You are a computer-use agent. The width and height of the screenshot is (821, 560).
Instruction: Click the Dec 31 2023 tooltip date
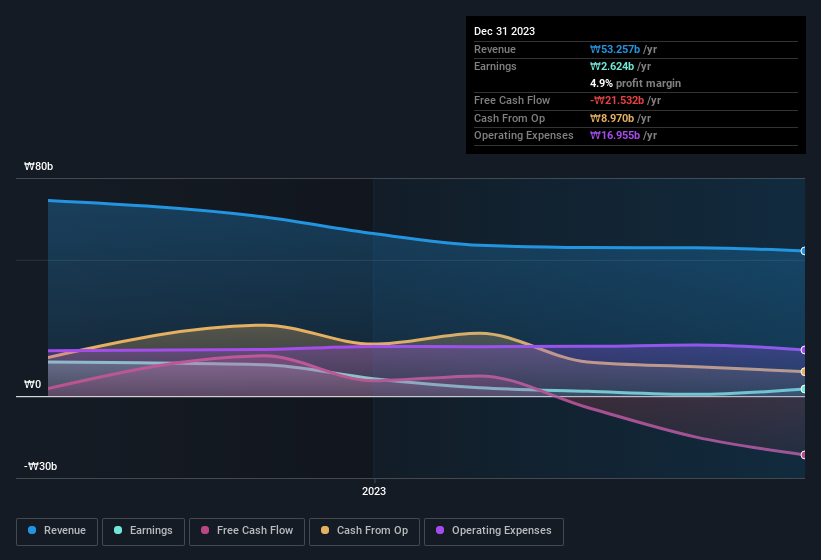pos(504,31)
